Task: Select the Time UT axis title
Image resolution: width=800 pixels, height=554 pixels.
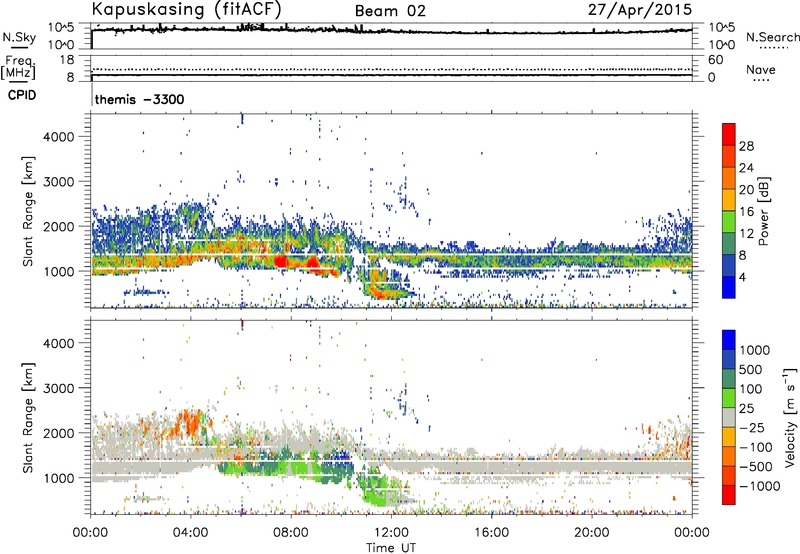Action: tap(391, 548)
